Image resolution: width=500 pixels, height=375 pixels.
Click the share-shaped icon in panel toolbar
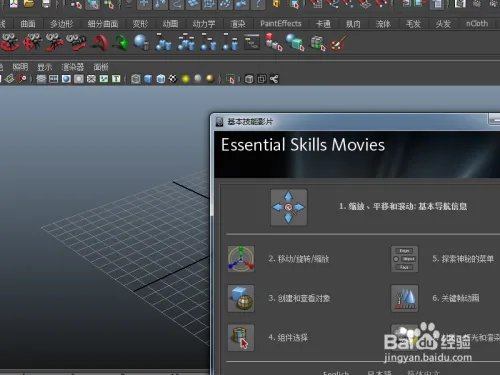274,79
